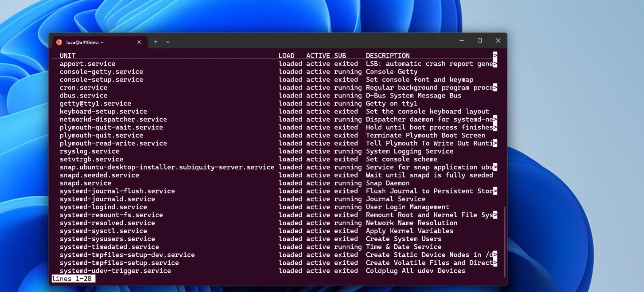Click systemd-udev-trigger.service unit name
Screen dimensions: 644x292
click(x=115, y=271)
